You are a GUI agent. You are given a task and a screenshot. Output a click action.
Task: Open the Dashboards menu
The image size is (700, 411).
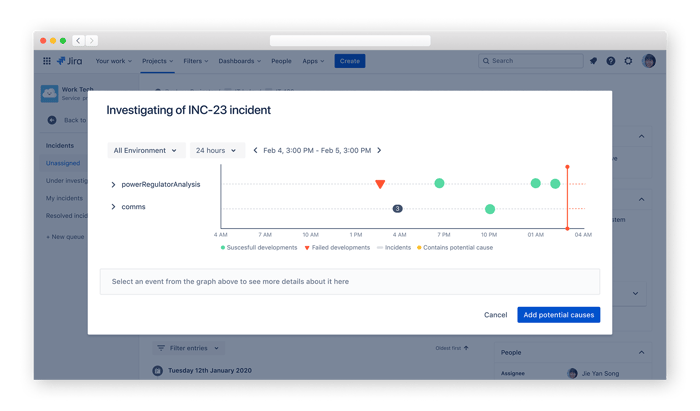pos(240,61)
